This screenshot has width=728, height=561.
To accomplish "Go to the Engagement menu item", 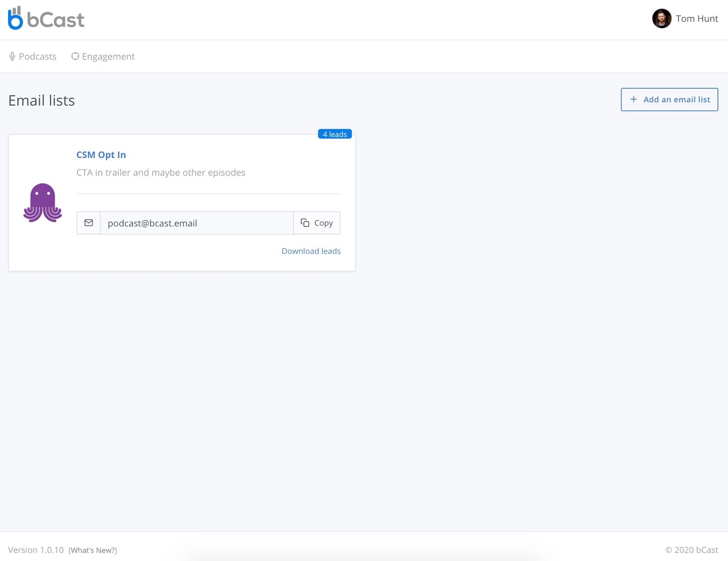I will (x=108, y=56).
